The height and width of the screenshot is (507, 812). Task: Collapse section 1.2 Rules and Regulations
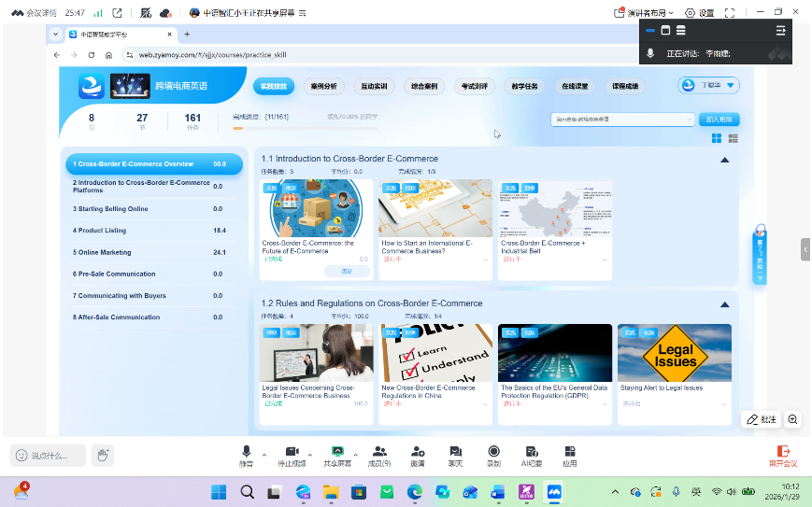coord(724,304)
